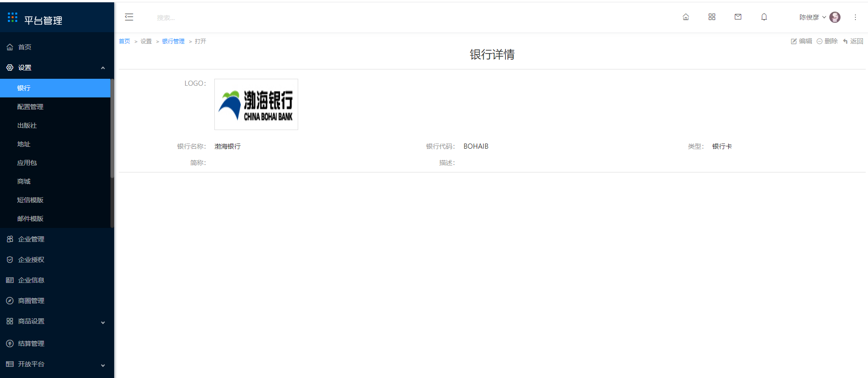
Task: Click the 开放平台 icon in sidebar
Action: tap(10, 364)
